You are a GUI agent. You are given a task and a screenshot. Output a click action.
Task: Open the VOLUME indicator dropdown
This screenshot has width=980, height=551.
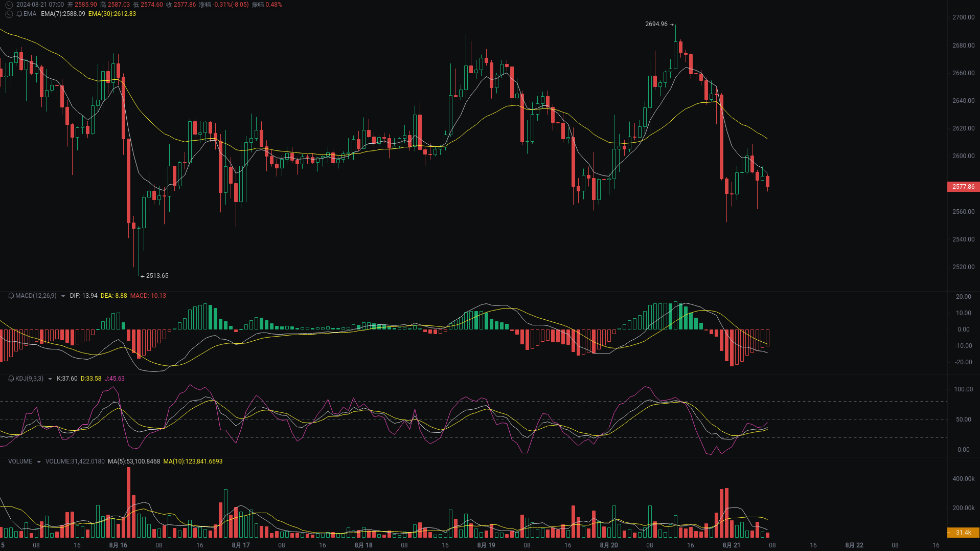click(39, 461)
